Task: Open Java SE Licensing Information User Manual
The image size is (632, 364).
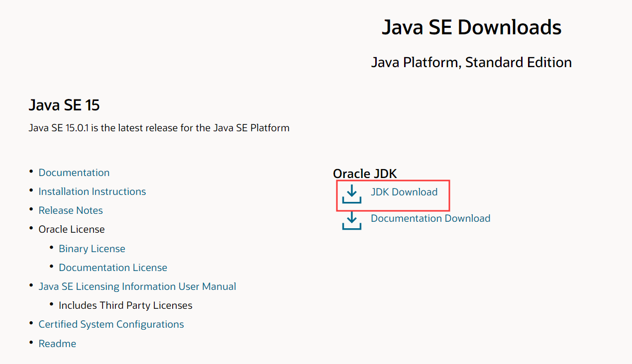Action: (137, 286)
